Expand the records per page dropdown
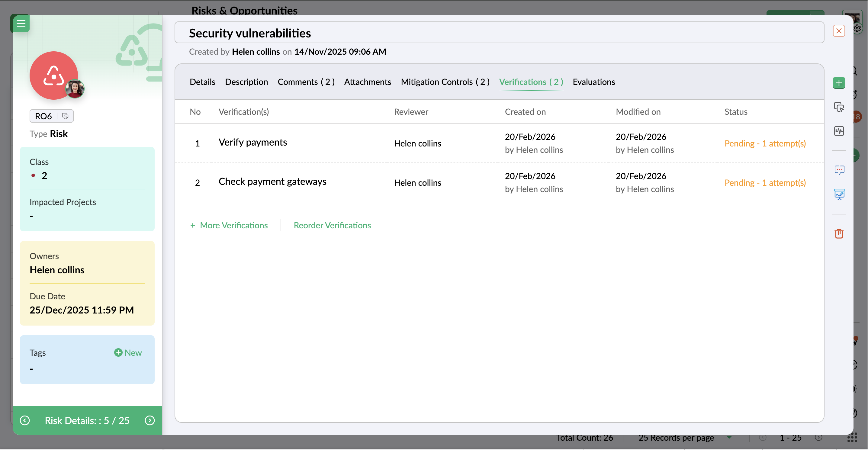 tap(729, 437)
